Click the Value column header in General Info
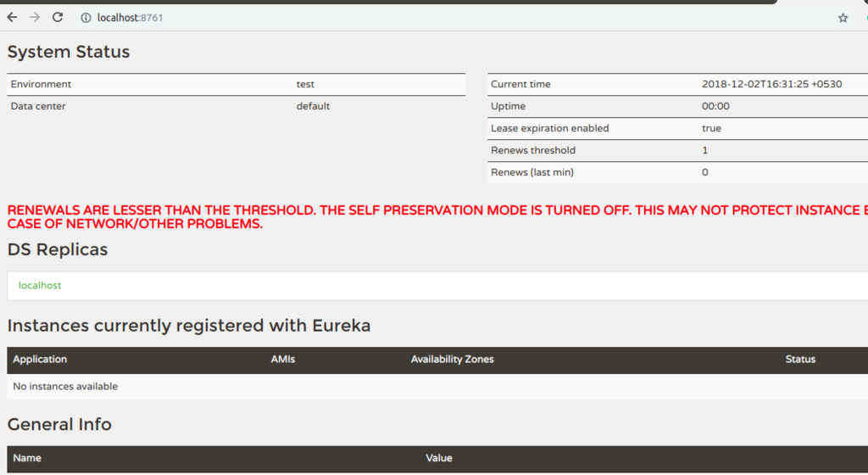Screen dimensions: 868x475 pyautogui.click(x=438, y=458)
